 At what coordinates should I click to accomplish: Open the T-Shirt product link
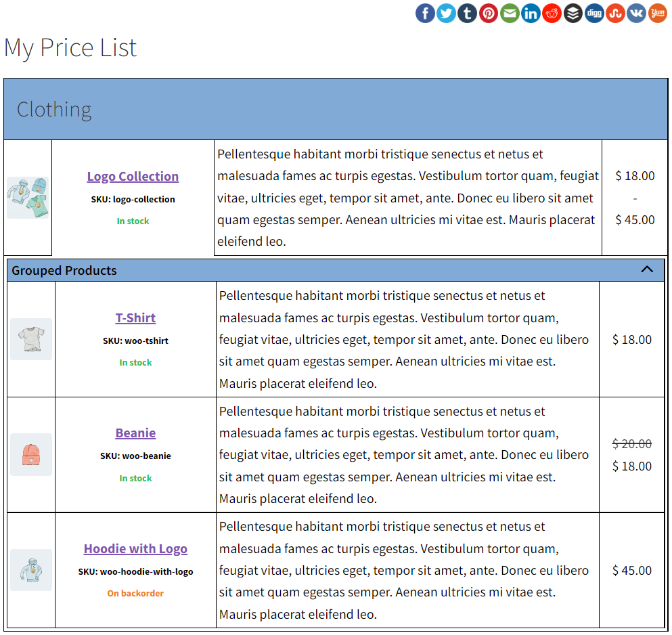[135, 318]
